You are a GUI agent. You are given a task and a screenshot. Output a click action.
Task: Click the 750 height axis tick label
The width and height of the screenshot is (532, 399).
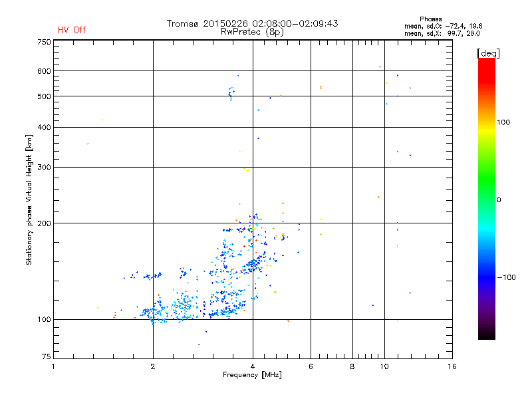(x=44, y=42)
